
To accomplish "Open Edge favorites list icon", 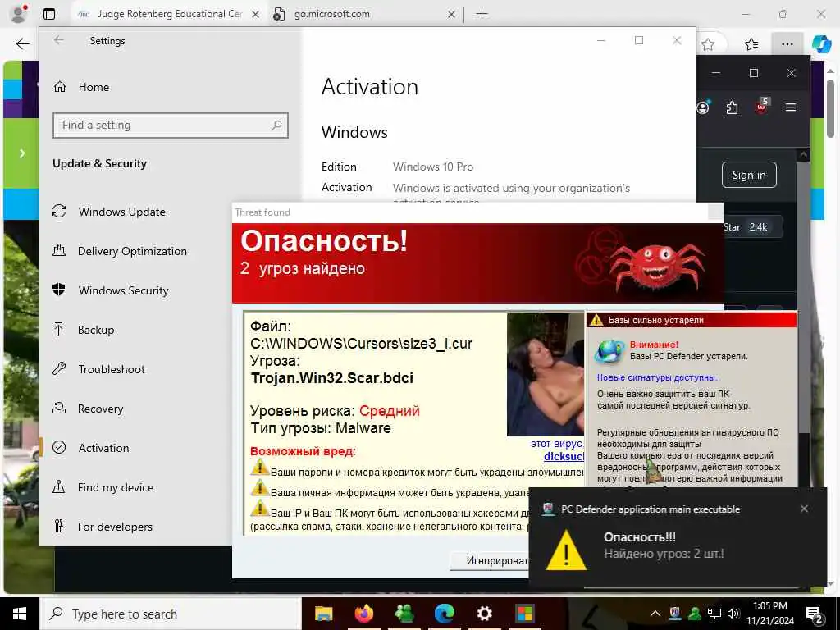I will point(751,44).
